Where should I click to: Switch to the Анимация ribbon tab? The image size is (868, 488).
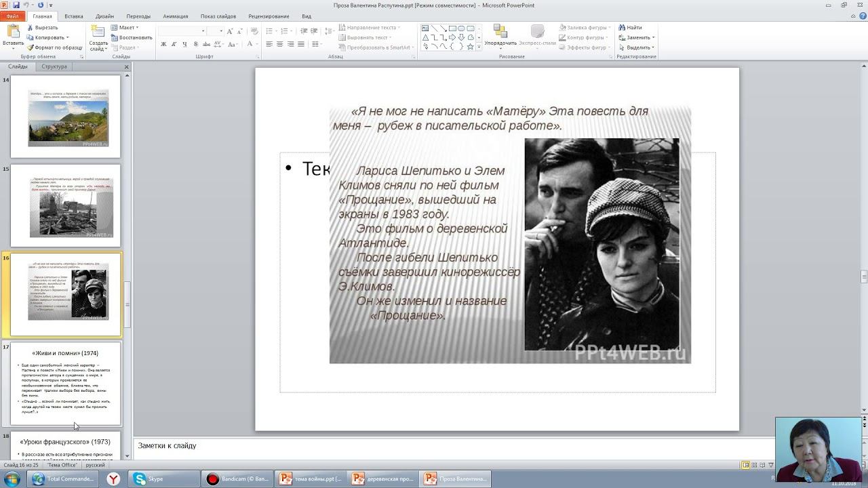[x=176, y=16]
